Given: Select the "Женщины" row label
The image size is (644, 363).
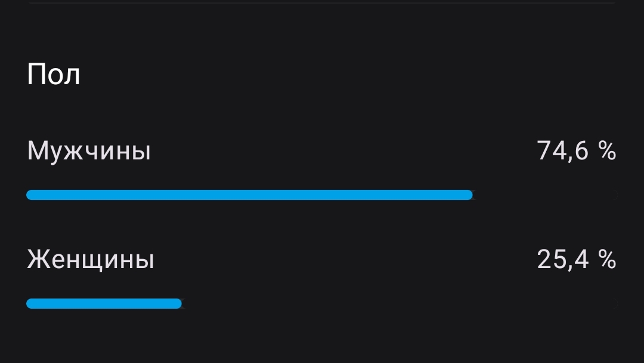Looking at the screenshot, I should (x=91, y=260).
